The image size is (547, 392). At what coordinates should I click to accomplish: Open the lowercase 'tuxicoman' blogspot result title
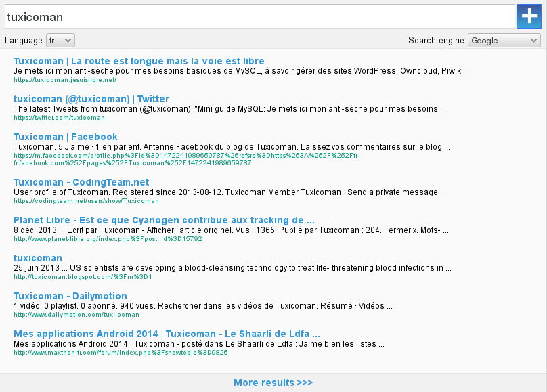38,259
